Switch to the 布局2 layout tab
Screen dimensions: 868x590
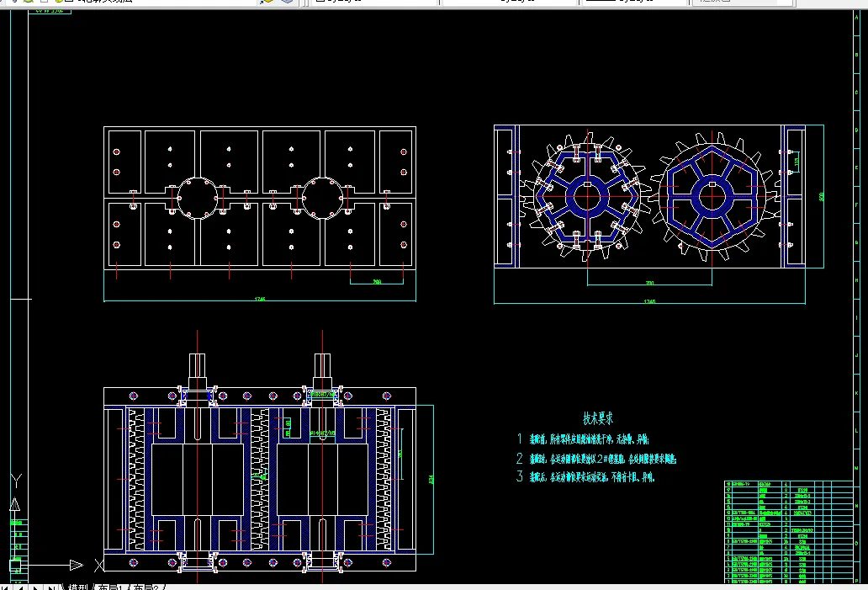(x=146, y=587)
